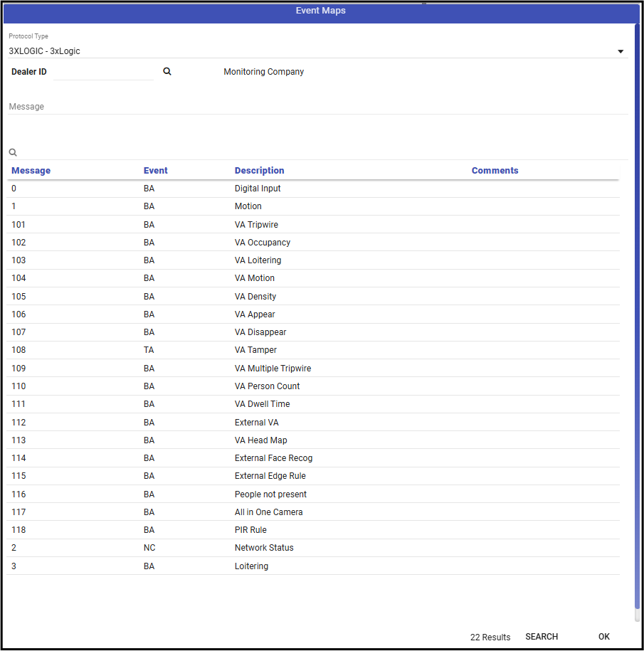644x651 pixels.
Task: Sort by the Event column header
Action: (x=155, y=171)
